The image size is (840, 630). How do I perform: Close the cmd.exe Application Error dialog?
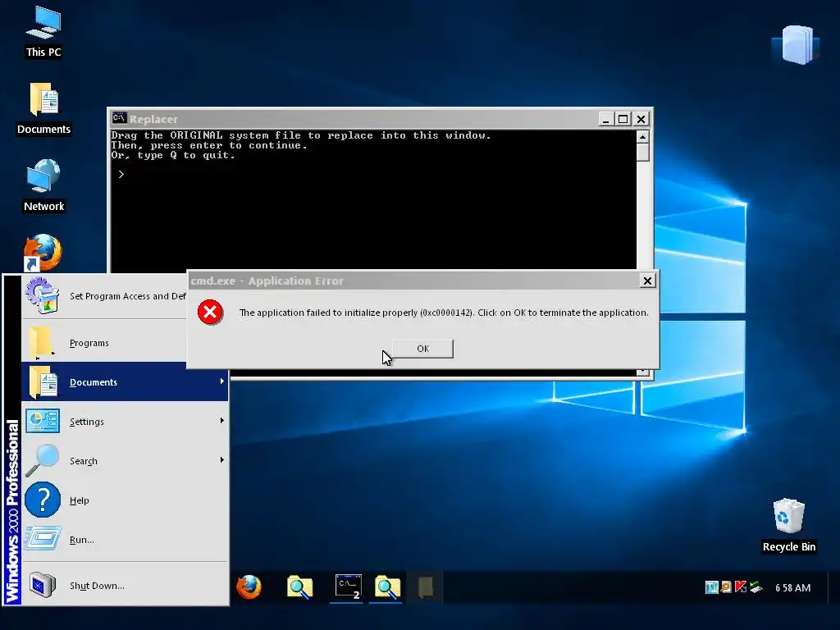click(647, 281)
